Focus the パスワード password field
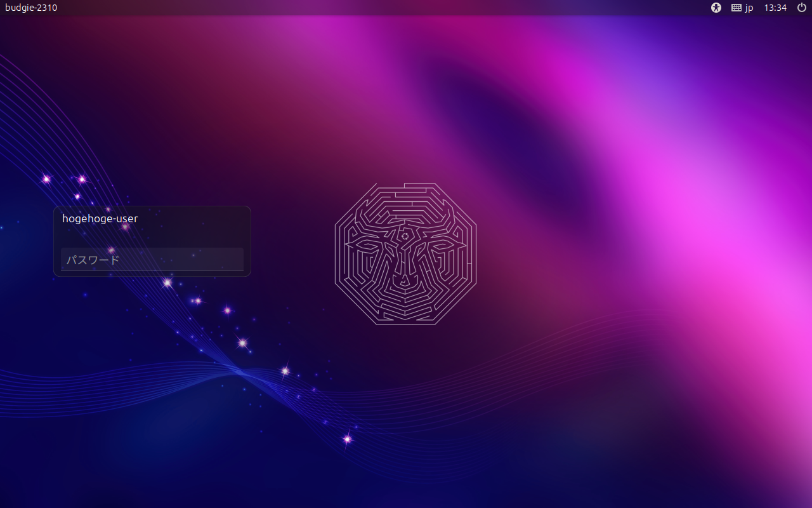This screenshot has height=508, width=812. click(152, 259)
